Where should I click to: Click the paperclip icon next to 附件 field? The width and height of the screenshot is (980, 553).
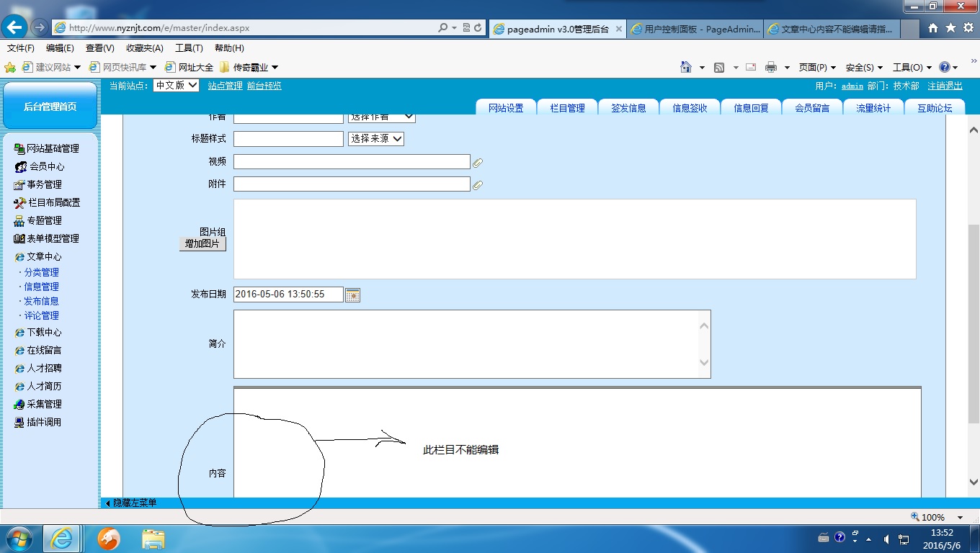pyautogui.click(x=477, y=185)
